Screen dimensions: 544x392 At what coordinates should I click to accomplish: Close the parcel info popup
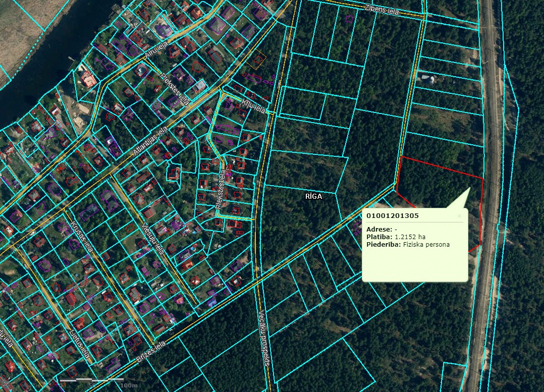point(459,216)
